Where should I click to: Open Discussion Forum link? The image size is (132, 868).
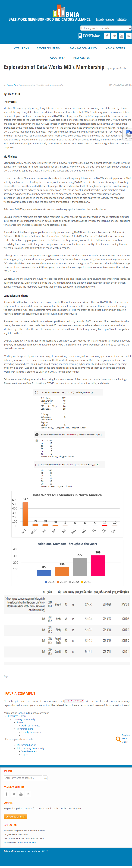point(27,745)
